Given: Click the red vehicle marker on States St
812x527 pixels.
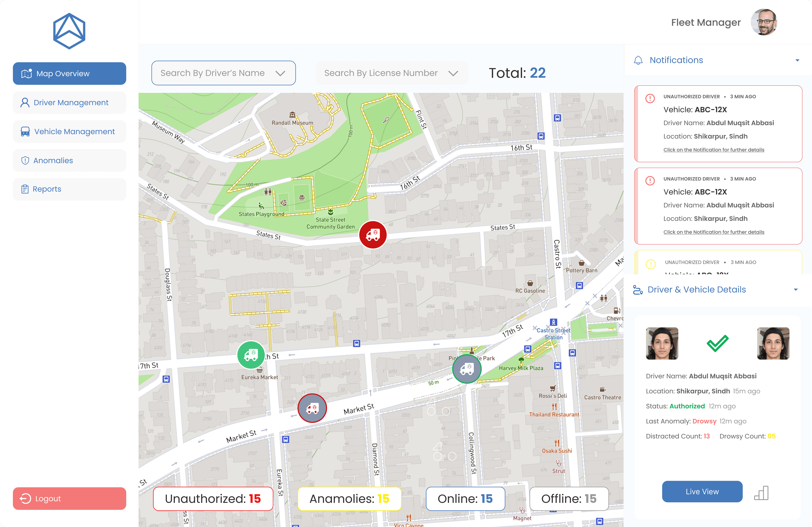Looking at the screenshot, I should point(373,235).
